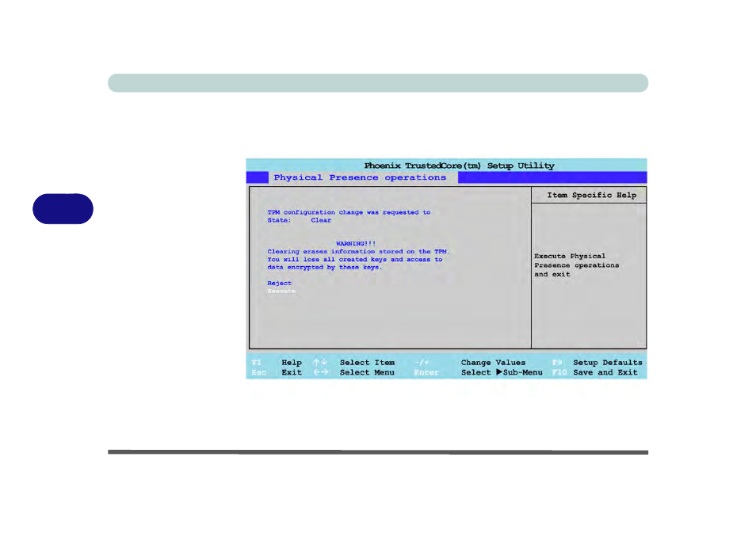Click the F10 Save and Exit hint
Screen dimensions: 756x533
[595, 372]
